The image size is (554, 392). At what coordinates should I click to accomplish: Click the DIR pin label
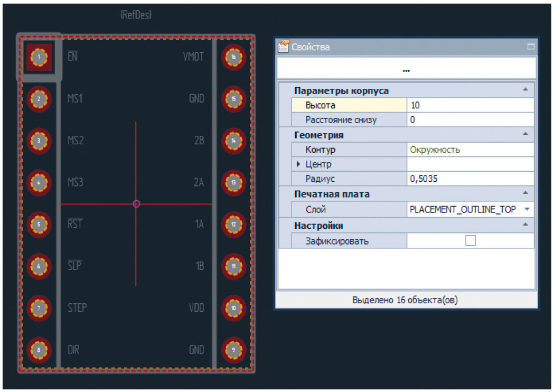(x=73, y=350)
